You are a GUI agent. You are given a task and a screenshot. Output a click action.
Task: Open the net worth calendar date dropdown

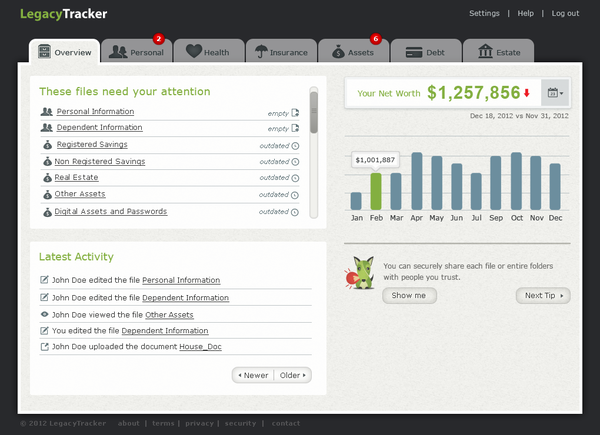pyautogui.click(x=555, y=93)
